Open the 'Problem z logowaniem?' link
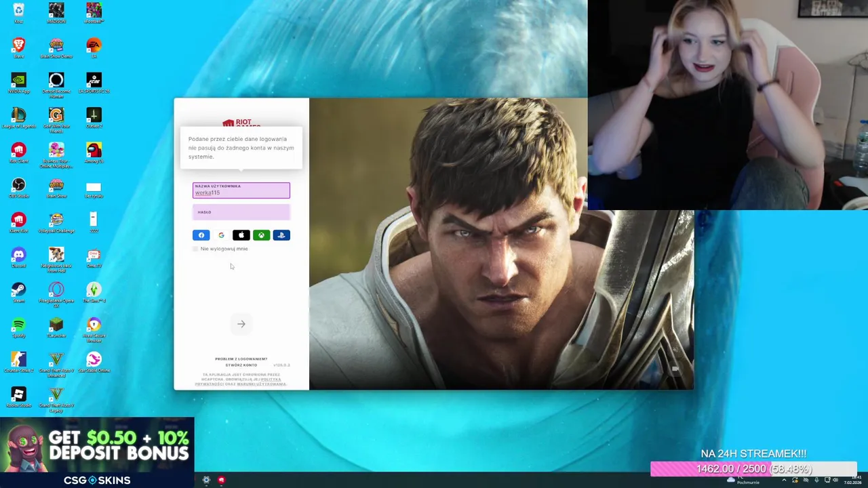 (241, 359)
